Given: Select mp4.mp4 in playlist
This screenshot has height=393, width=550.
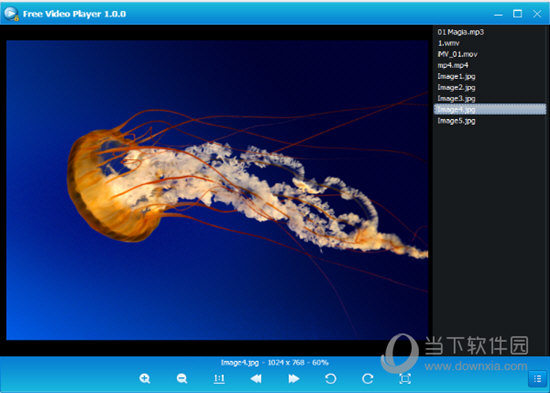Looking at the screenshot, I should tap(490, 65).
